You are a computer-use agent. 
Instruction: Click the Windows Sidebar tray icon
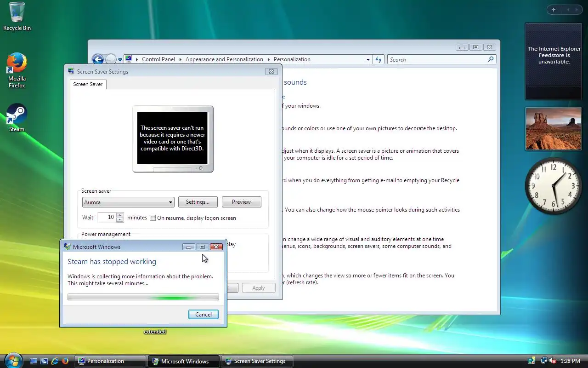coord(532,361)
